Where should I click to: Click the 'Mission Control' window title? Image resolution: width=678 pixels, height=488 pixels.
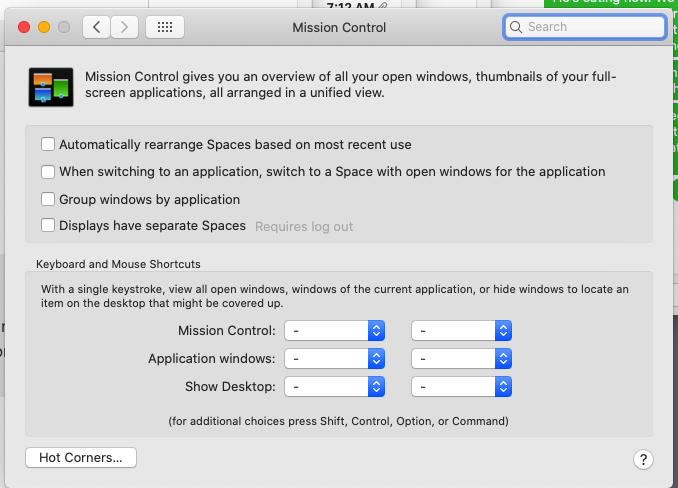coord(339,27)
